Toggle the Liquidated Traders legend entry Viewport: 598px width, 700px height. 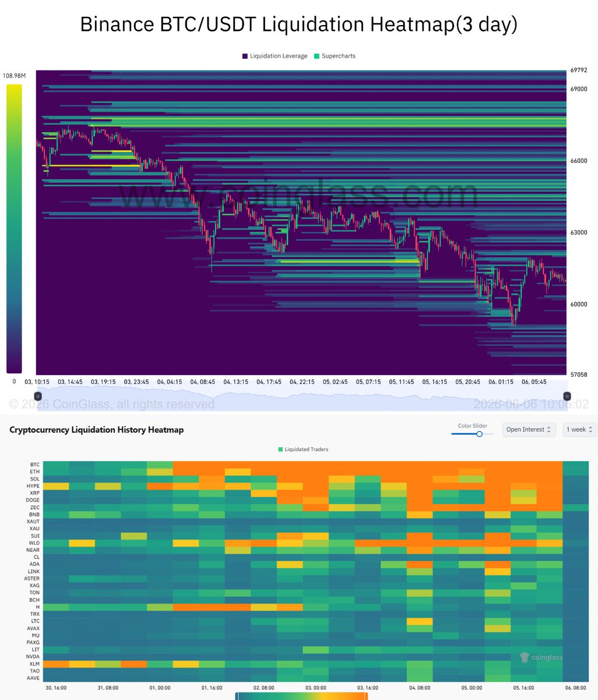(x=303, y=449)
